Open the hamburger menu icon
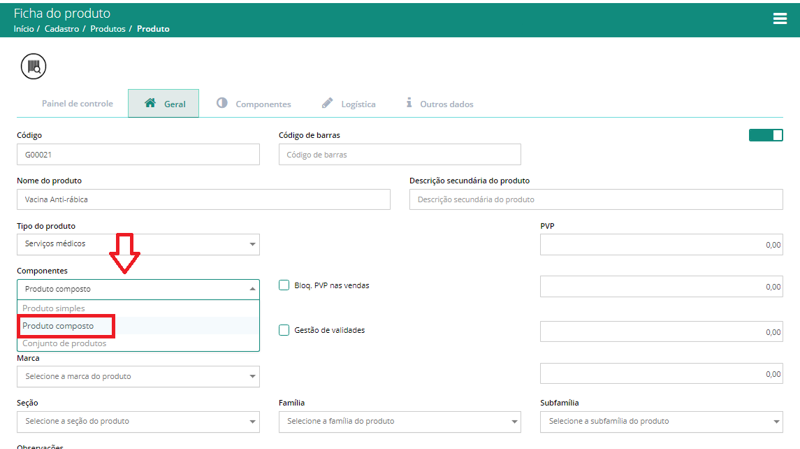Screen dimensions: 800x449 [780, 19]
